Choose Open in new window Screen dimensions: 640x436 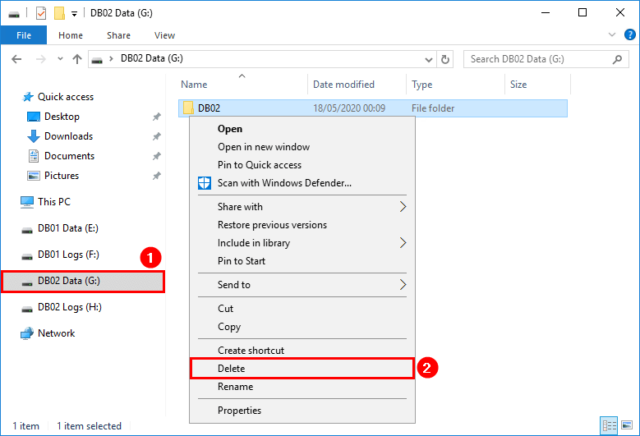(302, 147)
